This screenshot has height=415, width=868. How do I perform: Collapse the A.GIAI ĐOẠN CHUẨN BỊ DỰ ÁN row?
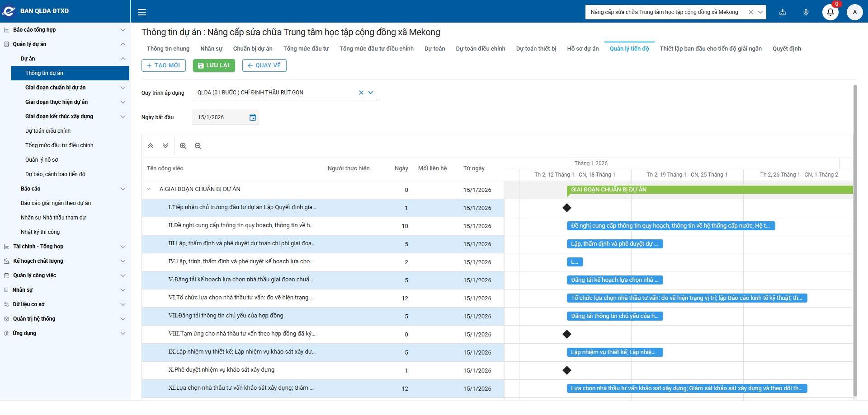(149, 189)
